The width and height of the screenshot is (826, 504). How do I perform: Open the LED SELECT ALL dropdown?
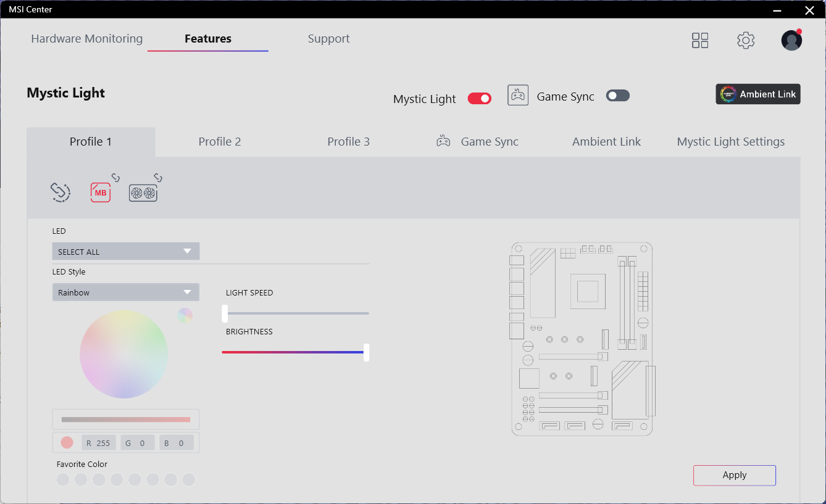click(x=126, y=252)
